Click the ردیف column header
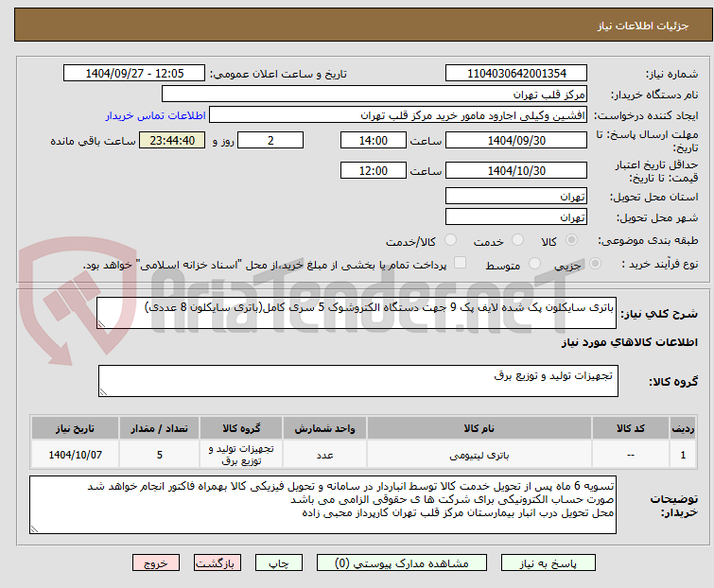The image size is (714, 588). (683, 428)
